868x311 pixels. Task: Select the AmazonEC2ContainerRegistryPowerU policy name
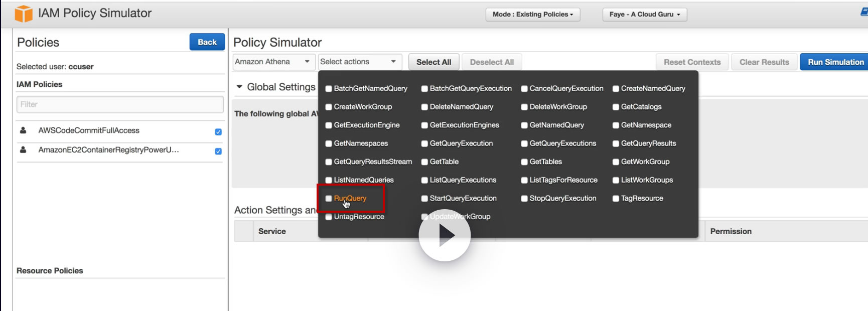click(x=108, y=149)
